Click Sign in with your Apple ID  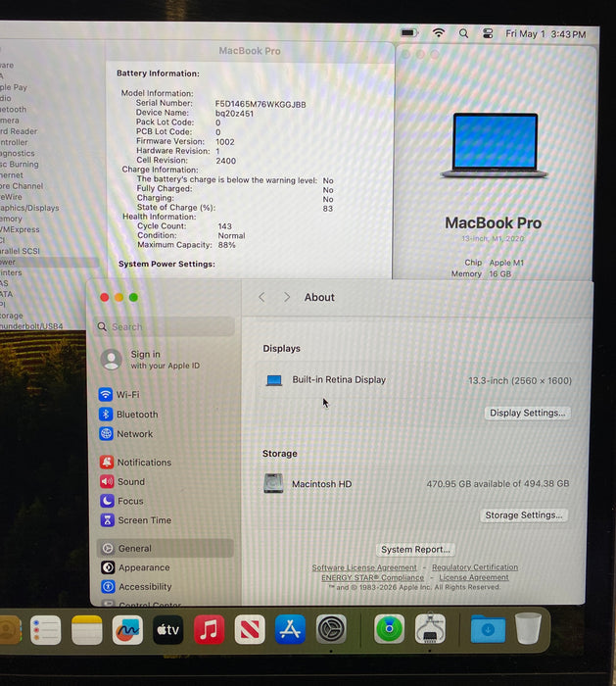(x=151, y=360)
